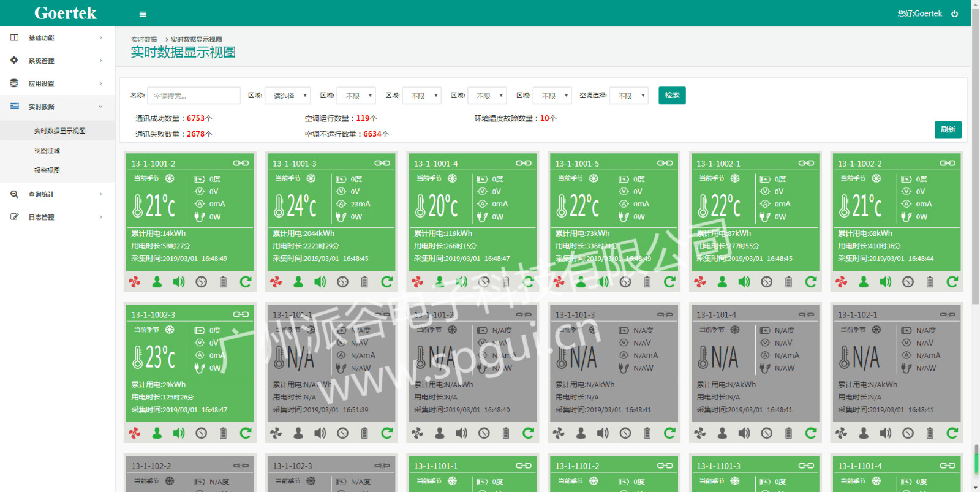Open the 空调选择 dropdown

[628, 96]
